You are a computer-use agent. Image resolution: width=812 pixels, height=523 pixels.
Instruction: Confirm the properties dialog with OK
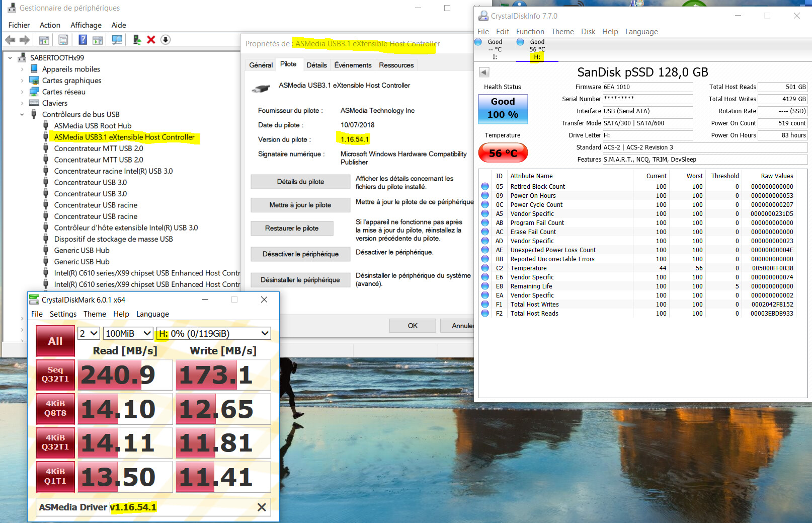(x=413, y=326)
